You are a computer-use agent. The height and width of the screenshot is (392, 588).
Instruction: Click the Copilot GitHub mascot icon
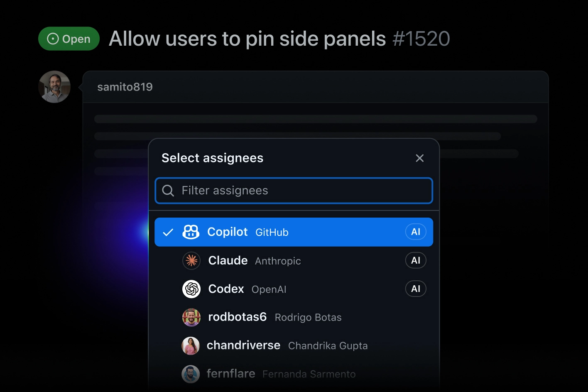tap(191, 232)
